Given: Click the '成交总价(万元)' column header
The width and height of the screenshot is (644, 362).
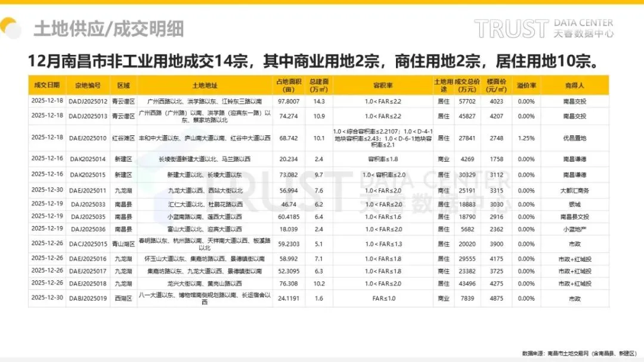Looking at the screenshot, I should click(467, 85).
